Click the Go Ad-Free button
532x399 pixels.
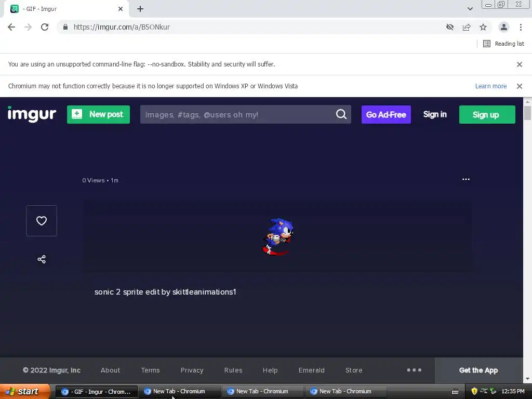point(386,114)
